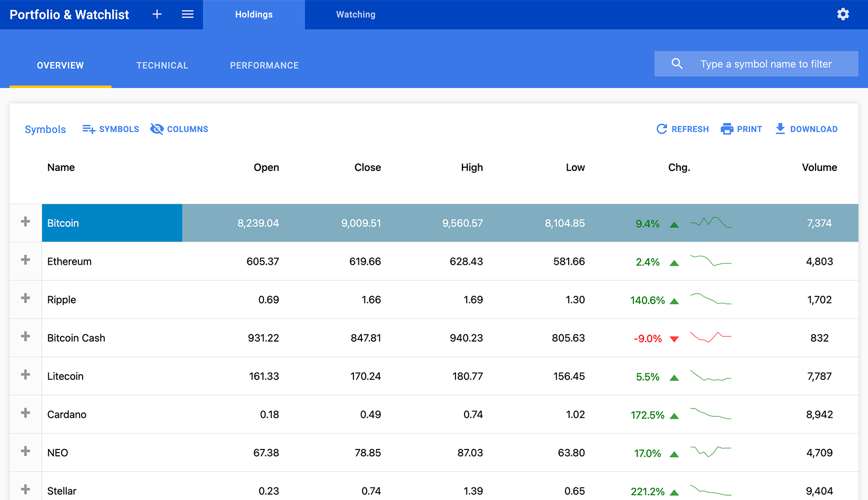Select the Litecoin name cell

click(x=112, y=376)
